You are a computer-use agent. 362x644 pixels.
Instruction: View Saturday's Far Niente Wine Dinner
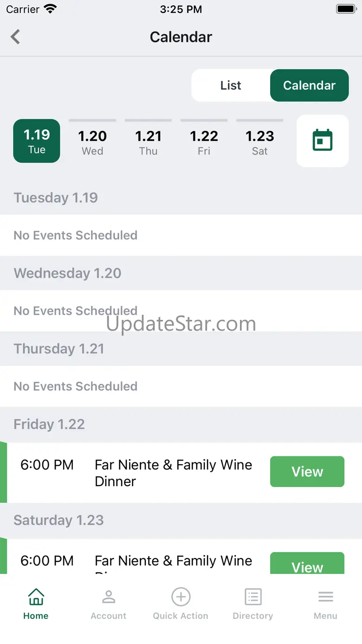[x=307, y=563]
